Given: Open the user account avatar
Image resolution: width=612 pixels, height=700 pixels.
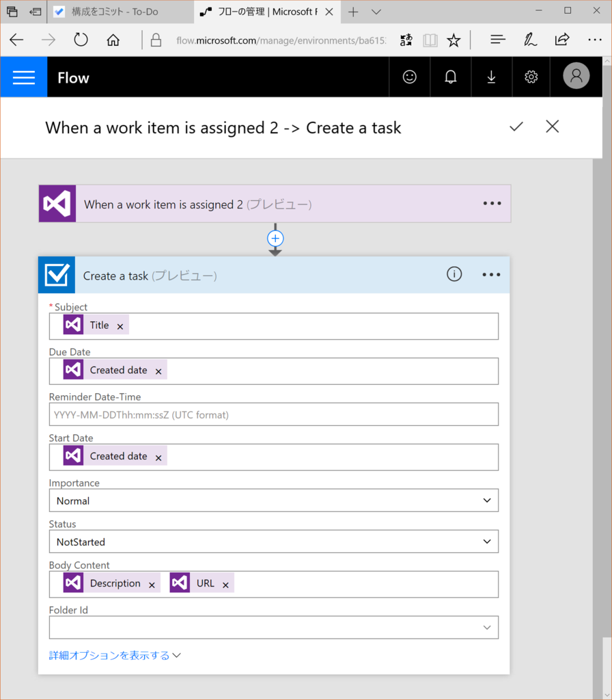Looking at the screenshot, I should click(x=576, y=76).
